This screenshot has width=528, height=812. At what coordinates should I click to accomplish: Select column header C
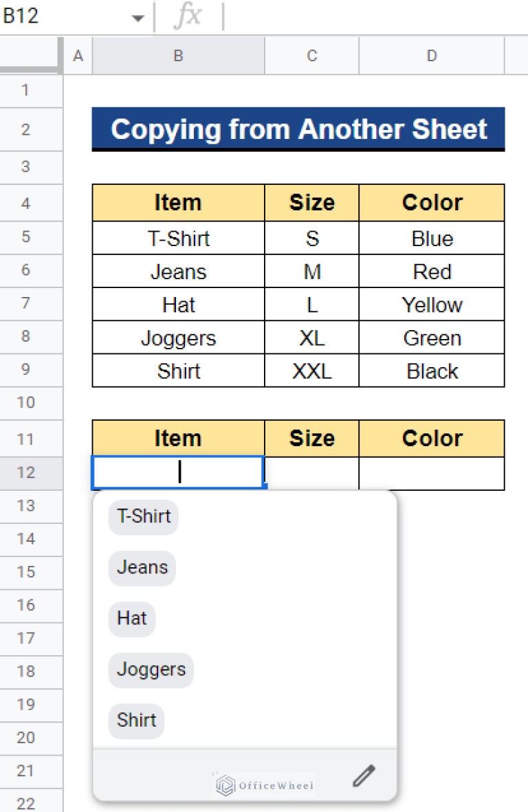pyautogui.click(x=311, y=56)
